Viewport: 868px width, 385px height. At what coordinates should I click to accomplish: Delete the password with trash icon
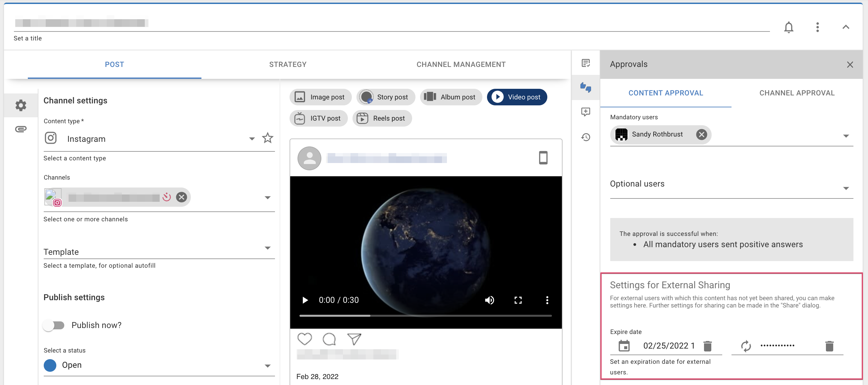(x=829, y=346)
